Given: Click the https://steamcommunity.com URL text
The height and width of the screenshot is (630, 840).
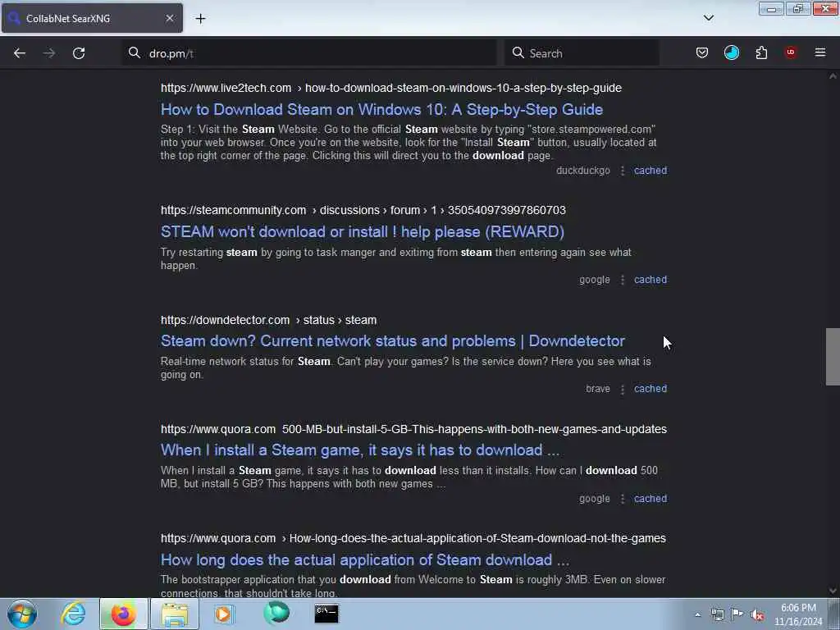Looking at the screenshot, I should coord(233,210).
